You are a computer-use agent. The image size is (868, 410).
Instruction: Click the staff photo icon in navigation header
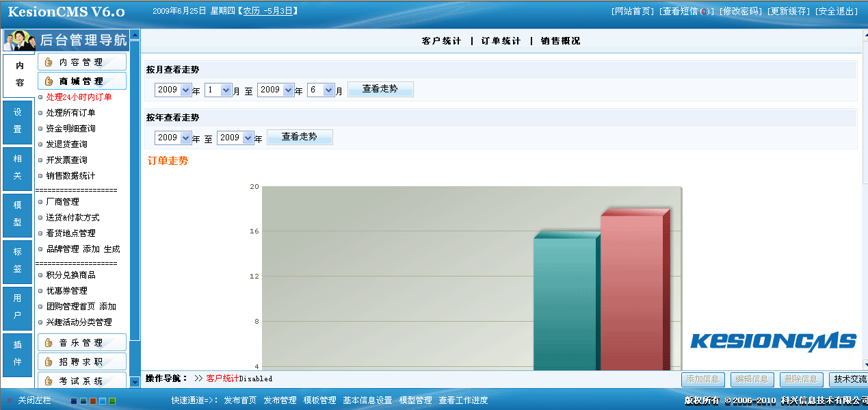point(18,40)
